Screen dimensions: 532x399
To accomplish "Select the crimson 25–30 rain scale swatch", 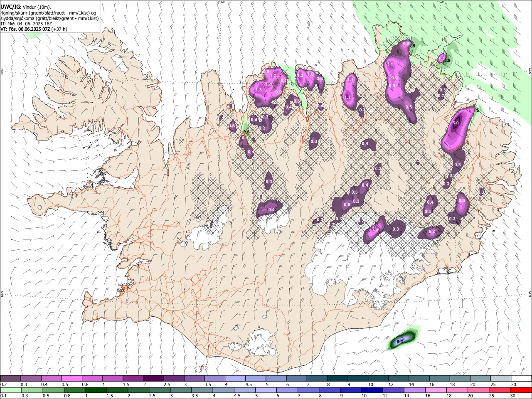I will (x=500, y=390).
